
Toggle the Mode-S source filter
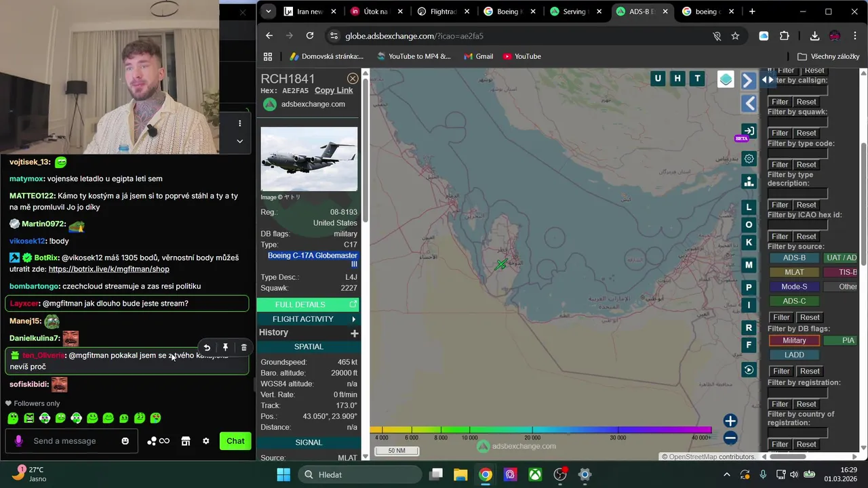click(x=794, y=287)
